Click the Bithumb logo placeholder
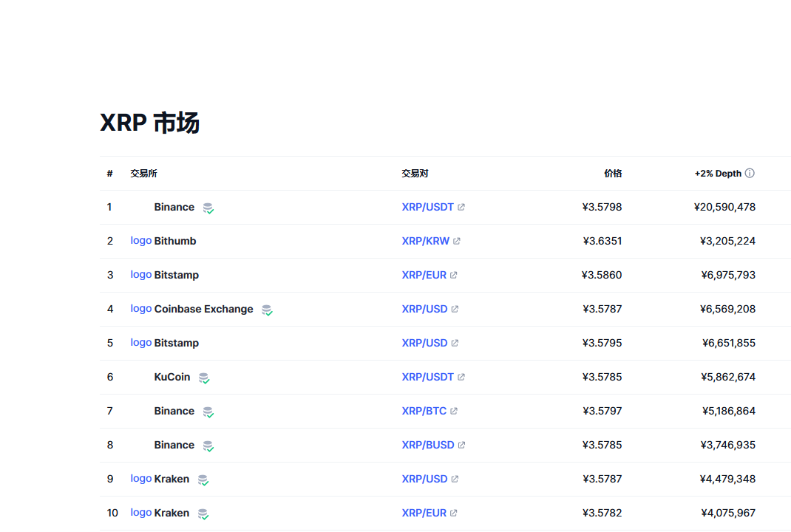Viewport: 791px width, 532px height. coord(140,241)
